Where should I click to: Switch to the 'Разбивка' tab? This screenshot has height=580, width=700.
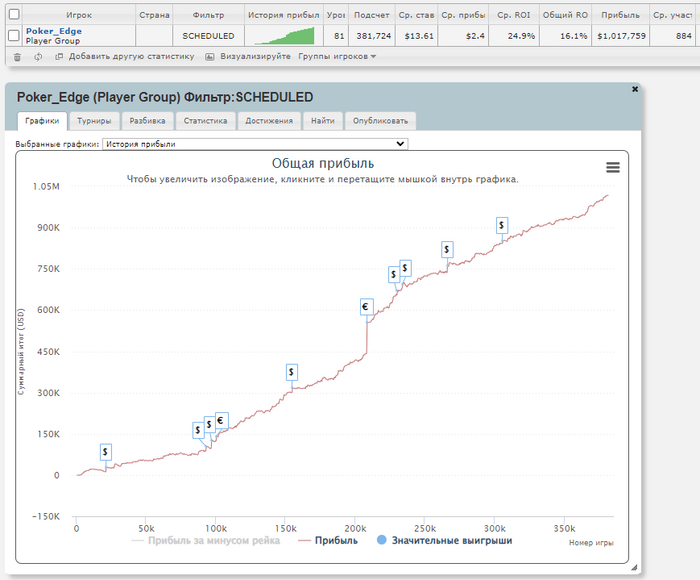pyautogui.click(x=147, y=121)
